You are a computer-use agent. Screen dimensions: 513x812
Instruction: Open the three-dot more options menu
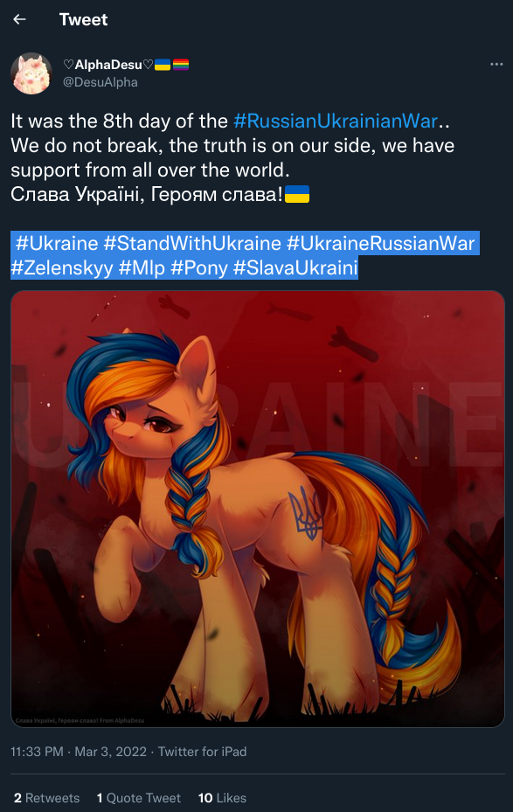tap(496, 64)
